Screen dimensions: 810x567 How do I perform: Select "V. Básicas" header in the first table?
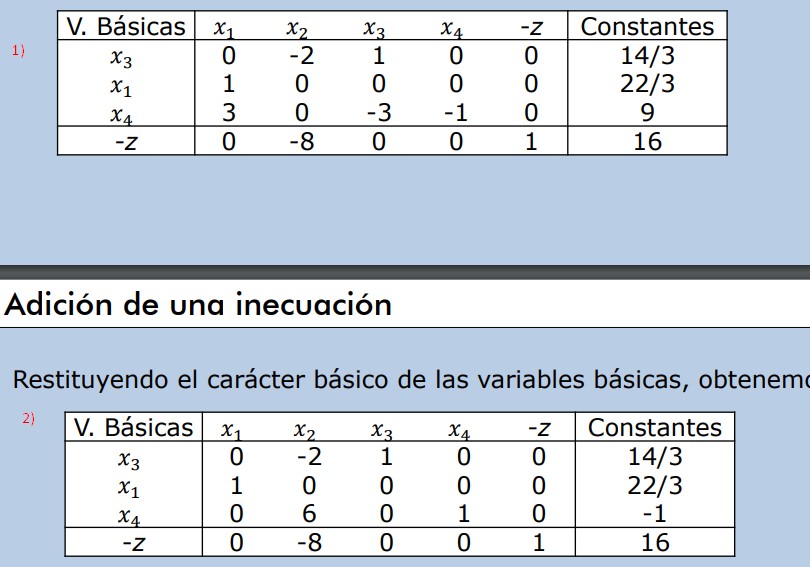coord(126,27)
